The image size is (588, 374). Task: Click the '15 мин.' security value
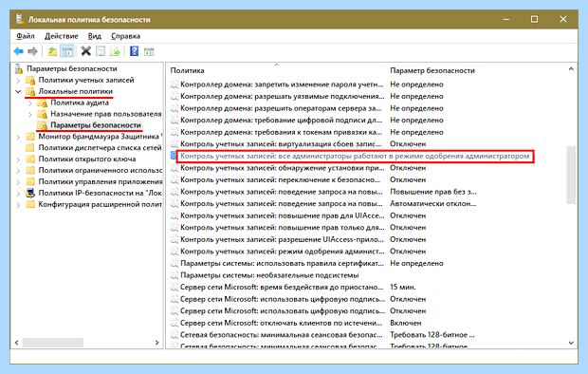[403, 288]
